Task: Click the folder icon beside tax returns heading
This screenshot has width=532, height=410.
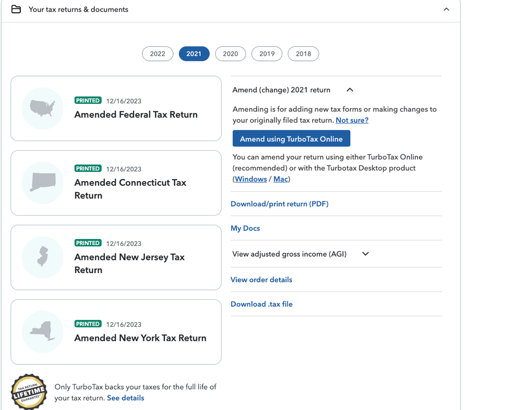Action: click(x=16, y=9)
